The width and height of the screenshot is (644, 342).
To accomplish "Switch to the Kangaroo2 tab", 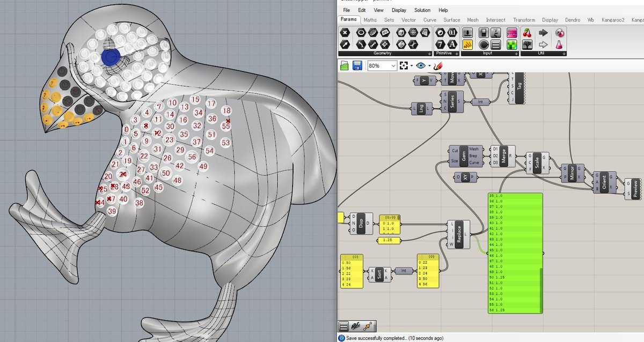I will click(613, 20).
